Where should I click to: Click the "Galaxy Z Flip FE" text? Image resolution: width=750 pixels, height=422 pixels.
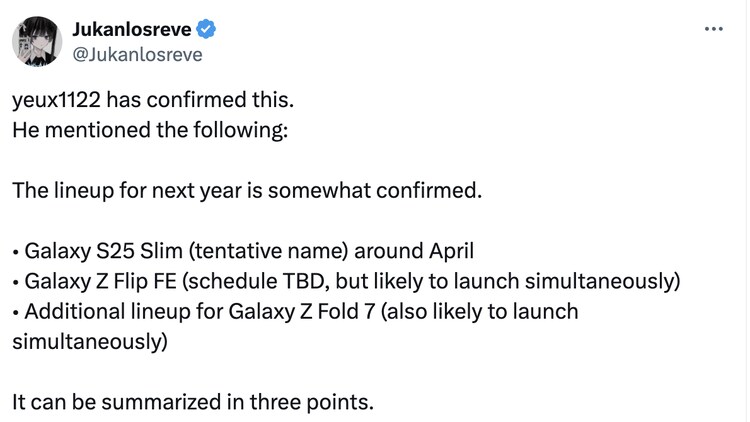click(98, 280)
